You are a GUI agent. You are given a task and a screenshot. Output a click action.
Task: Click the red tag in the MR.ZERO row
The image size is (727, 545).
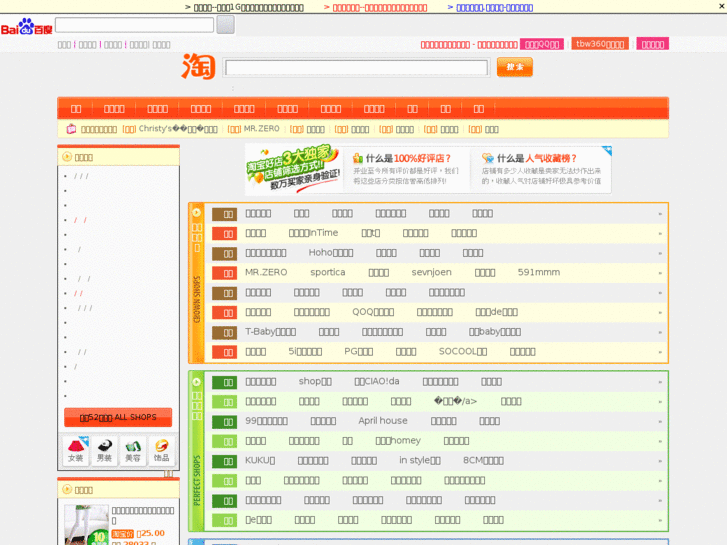224,273
